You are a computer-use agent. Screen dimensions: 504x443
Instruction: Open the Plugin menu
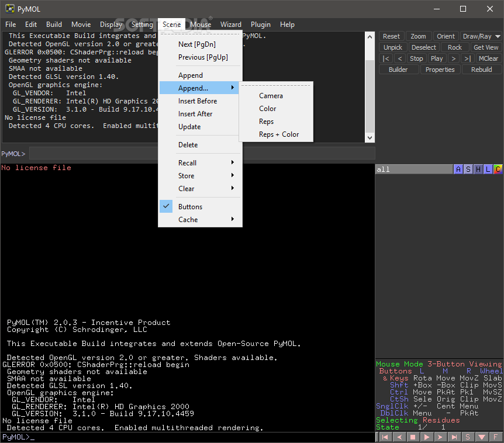tap(261, 25)
